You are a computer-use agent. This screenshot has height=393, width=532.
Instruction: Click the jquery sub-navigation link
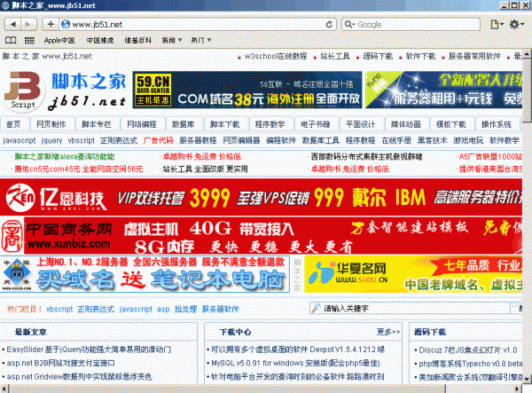point(51,140)
